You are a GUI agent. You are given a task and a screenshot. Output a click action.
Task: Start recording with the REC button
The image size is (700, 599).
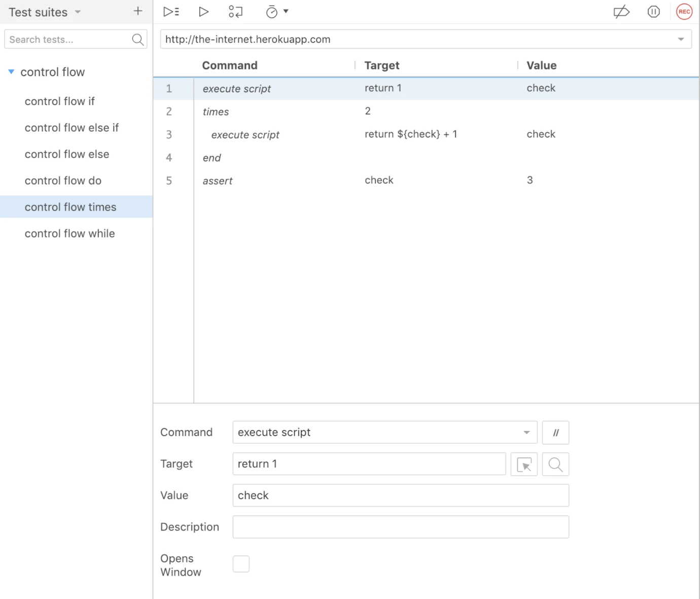point(684,11)
